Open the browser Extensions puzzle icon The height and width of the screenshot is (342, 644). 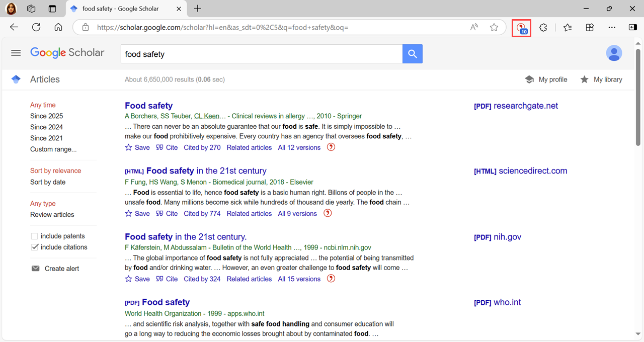(543, 28)
